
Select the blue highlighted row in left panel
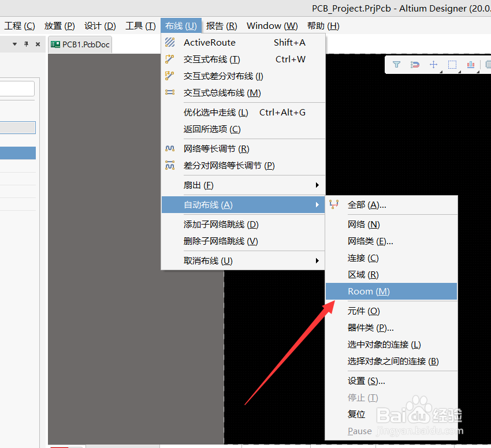tap(17, 153)
